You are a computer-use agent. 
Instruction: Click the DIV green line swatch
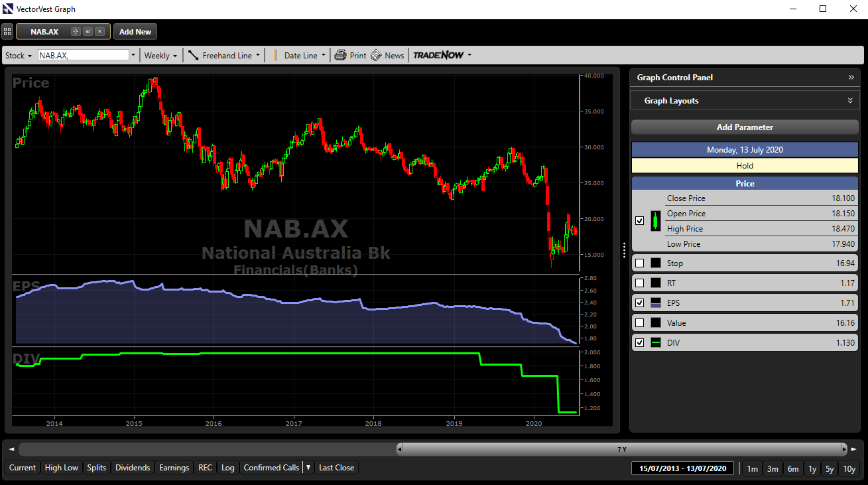pos(655,343)
